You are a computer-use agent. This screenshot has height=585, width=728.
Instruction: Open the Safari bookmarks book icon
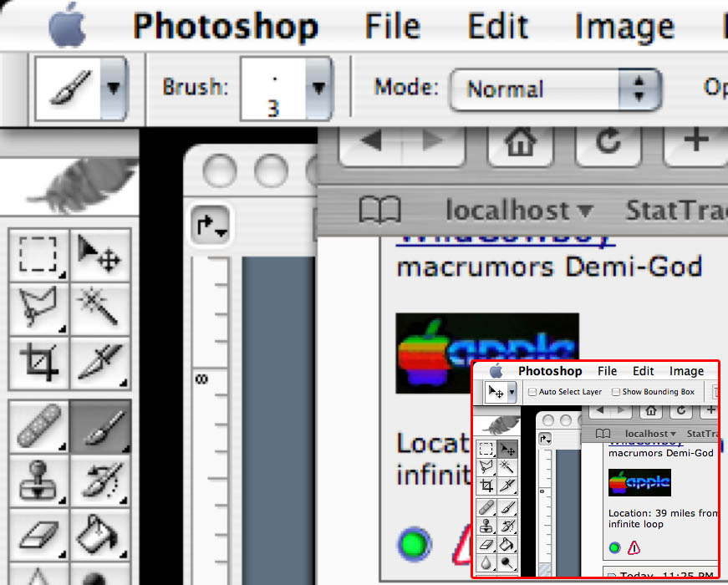pos(379,211)
